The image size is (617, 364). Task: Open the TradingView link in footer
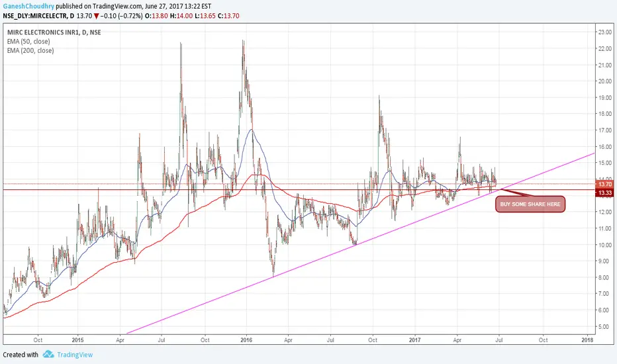75,355
